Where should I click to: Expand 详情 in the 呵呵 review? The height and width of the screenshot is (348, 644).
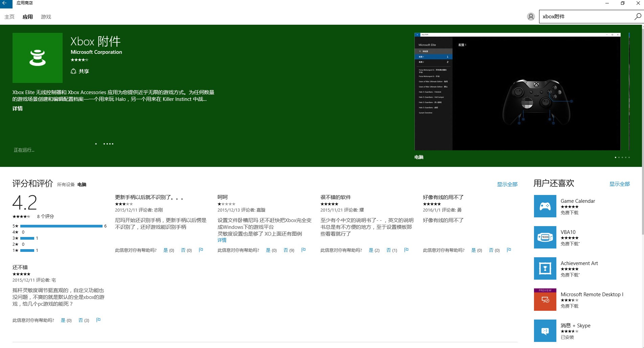[x=222, y=240]
